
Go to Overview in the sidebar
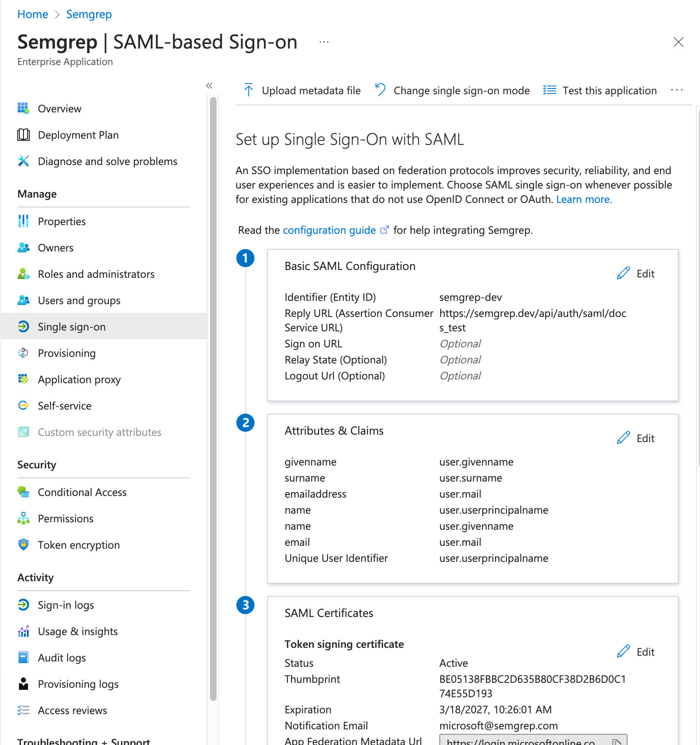[x=59, y=108]
